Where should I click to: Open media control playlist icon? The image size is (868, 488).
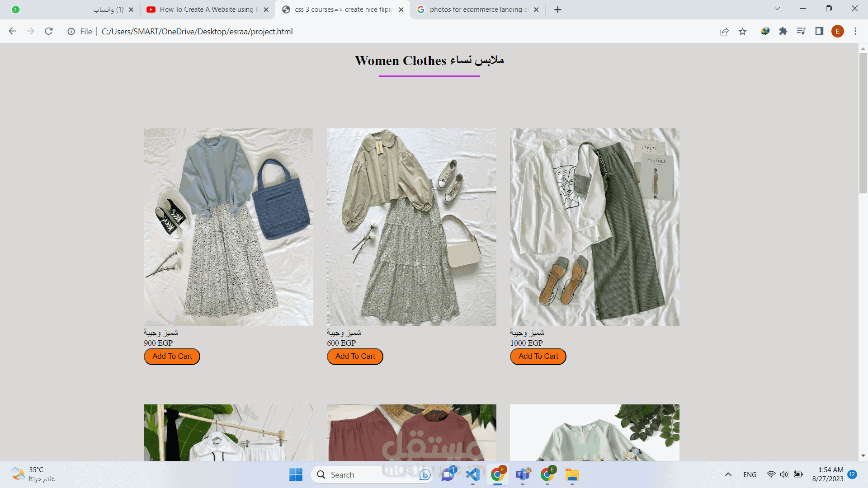(801, 31)
